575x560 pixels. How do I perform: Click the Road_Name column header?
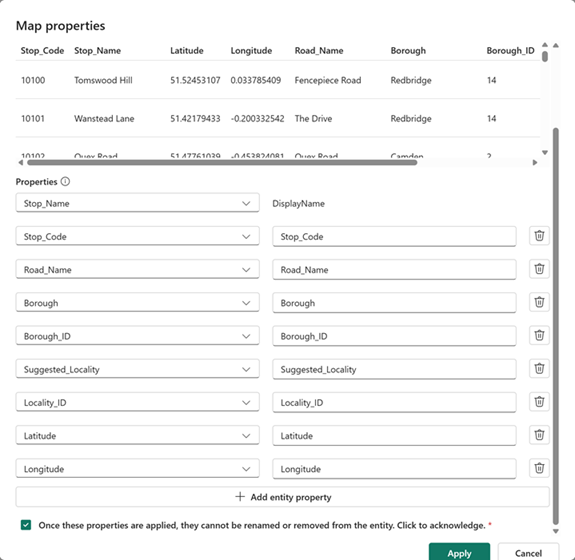pos(319,51)
